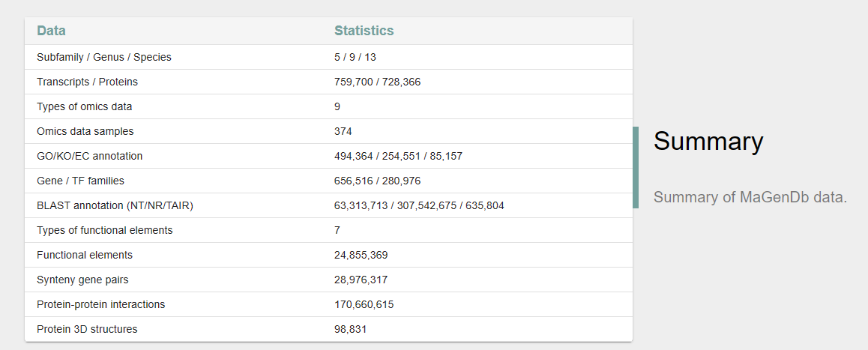This screenshot has width=868, height=350.
Task: Click the value 63,313,713 / 307,542,675 / 635,804
Action: coord(419,205)
